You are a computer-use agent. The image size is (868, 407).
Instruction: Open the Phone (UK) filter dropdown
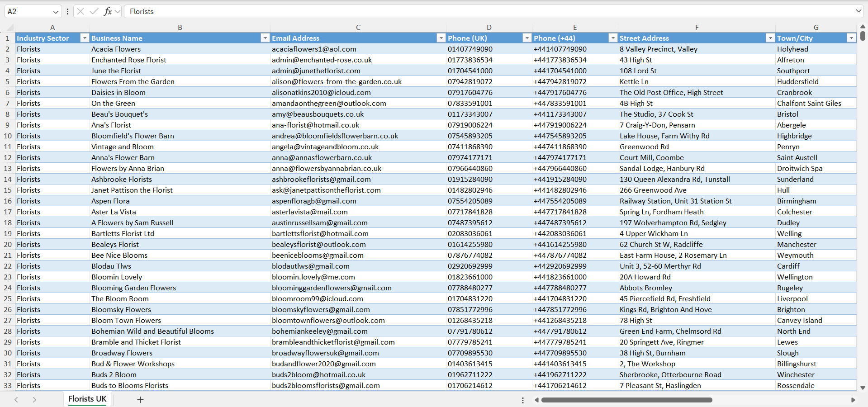[527, 38]
